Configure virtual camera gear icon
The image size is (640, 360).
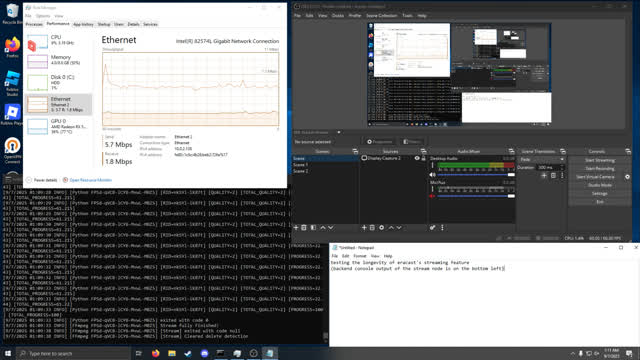click(627, 177)
